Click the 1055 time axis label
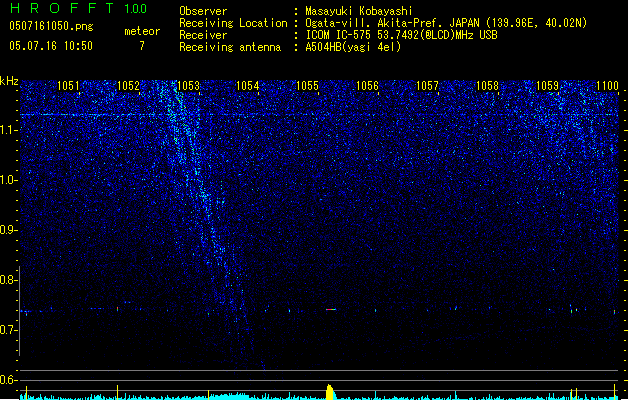This screenshot has height=400, width=629. point(307,86)
